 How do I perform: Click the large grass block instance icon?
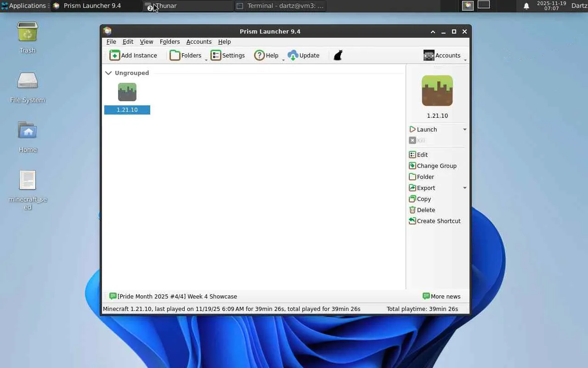(x=437, y=91)
